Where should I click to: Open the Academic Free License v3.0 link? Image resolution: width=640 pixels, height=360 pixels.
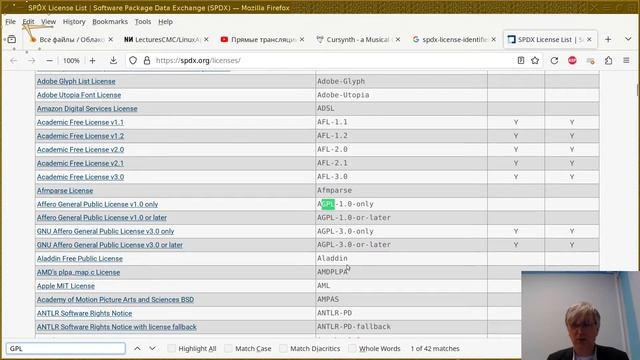click(x=80, y=177)
